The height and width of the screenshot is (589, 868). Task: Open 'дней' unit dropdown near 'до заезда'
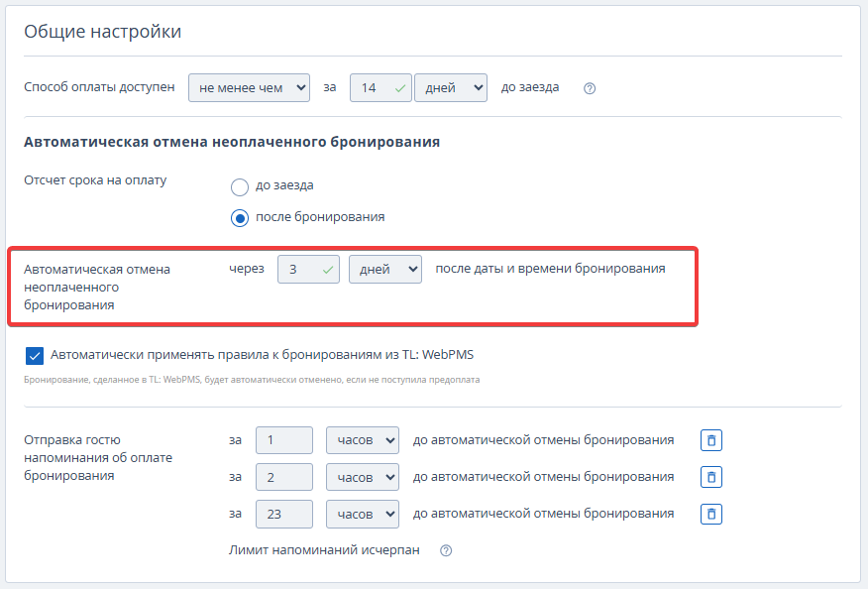(451, 87)
